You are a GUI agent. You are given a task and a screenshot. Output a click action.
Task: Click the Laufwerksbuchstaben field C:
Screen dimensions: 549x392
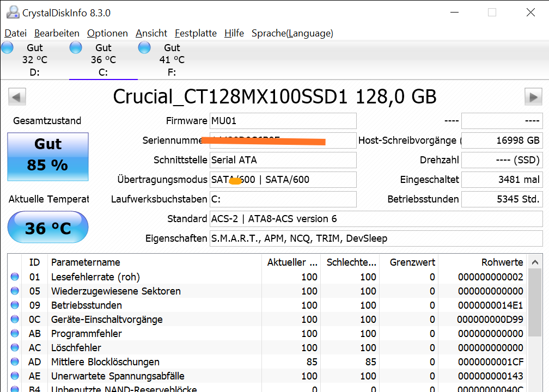283,199
